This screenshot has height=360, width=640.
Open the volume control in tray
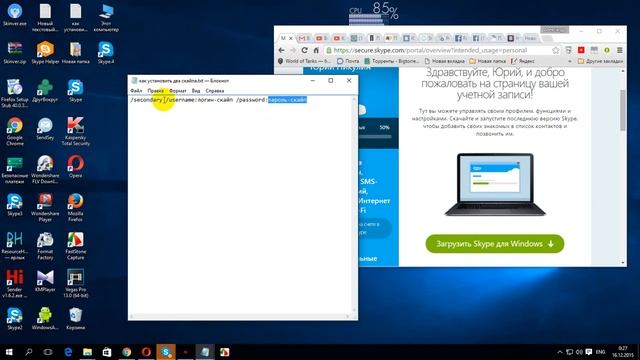tap(579, 352)
